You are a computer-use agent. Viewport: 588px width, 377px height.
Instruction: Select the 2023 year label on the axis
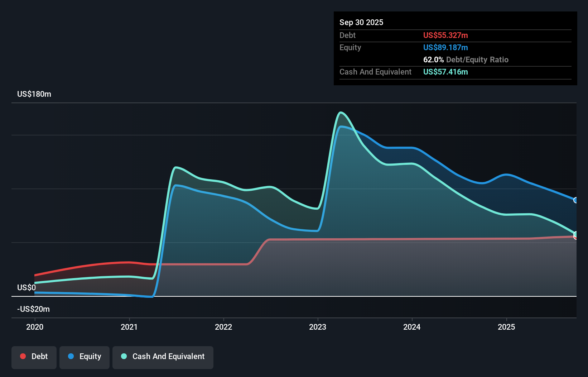[318, 327]
